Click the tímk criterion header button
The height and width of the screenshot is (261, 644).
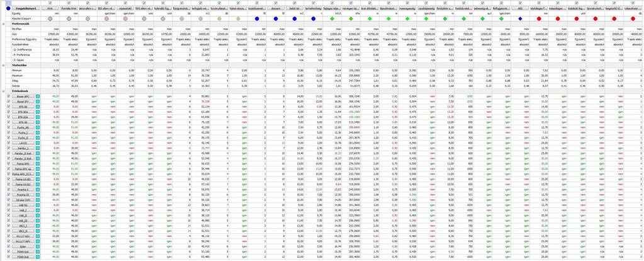tap(50, 8)
